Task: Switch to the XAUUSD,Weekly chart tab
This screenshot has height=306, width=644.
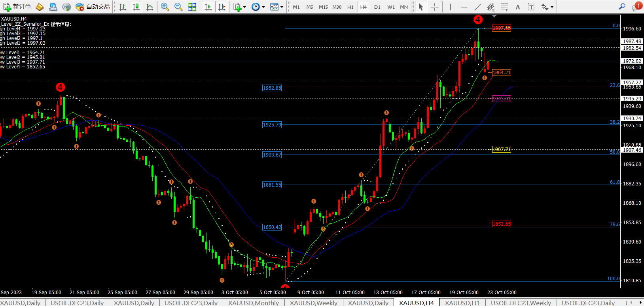Action: pos(314,303)
